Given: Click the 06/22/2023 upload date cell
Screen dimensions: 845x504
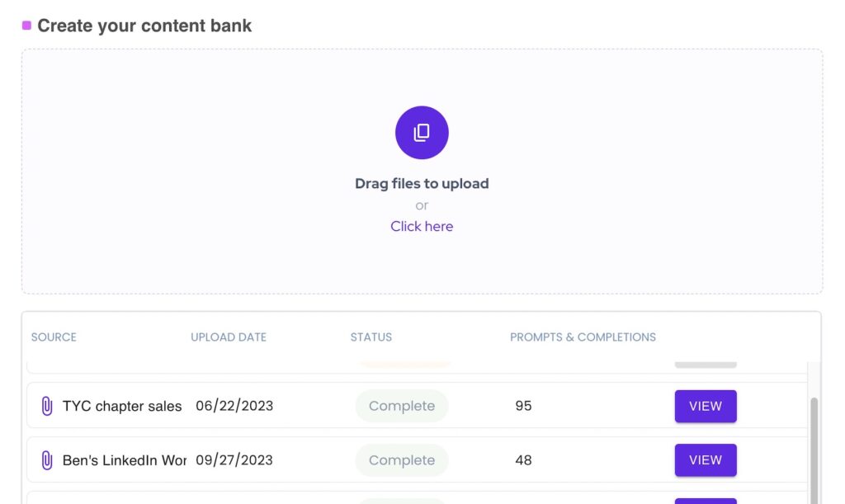Looking at the screenshot, I should click(234, 406).
